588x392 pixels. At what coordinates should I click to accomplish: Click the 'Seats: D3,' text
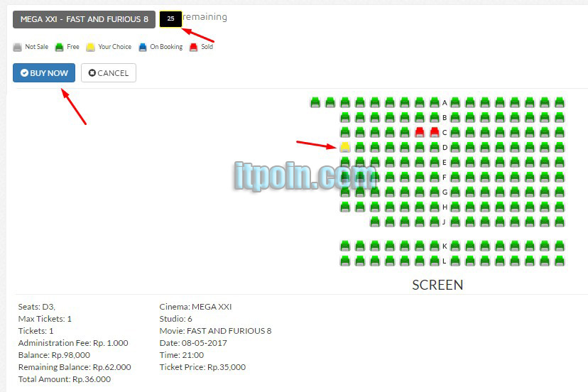(x=37, y=307)
